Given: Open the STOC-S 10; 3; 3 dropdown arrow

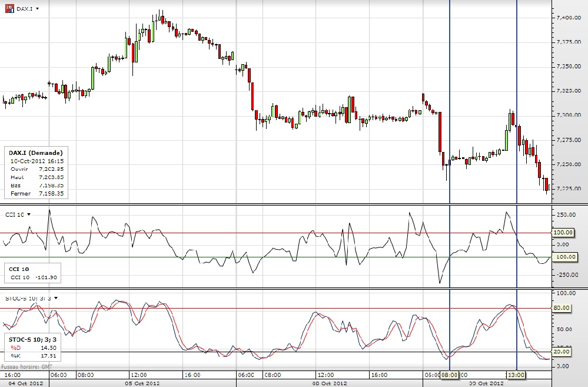Looking at the screenshot, I should [56, 298].
